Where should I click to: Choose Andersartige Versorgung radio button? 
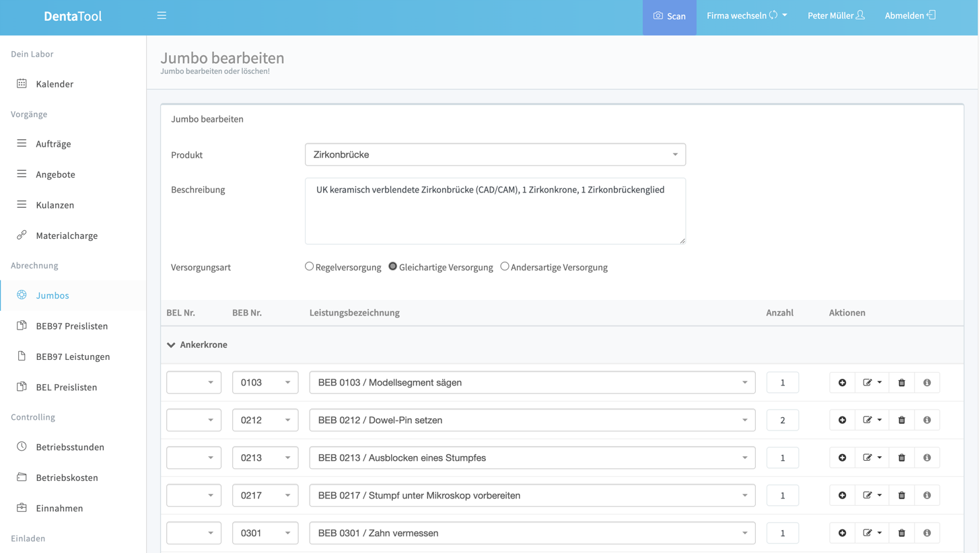point(505,266)
